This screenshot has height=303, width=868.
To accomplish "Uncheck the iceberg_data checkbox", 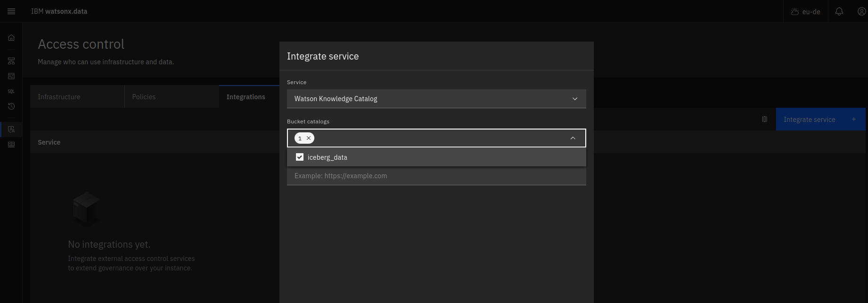I will (x=300, y=157).
